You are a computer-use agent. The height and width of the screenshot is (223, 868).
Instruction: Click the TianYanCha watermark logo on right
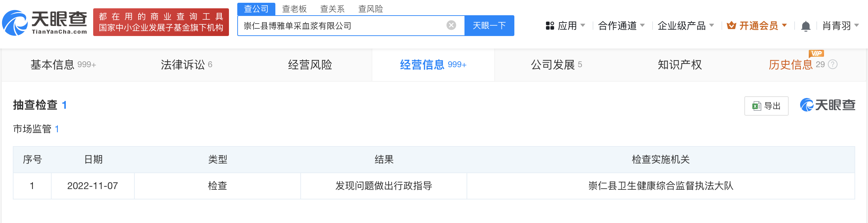pyautogui.click(x=827, y=105)
